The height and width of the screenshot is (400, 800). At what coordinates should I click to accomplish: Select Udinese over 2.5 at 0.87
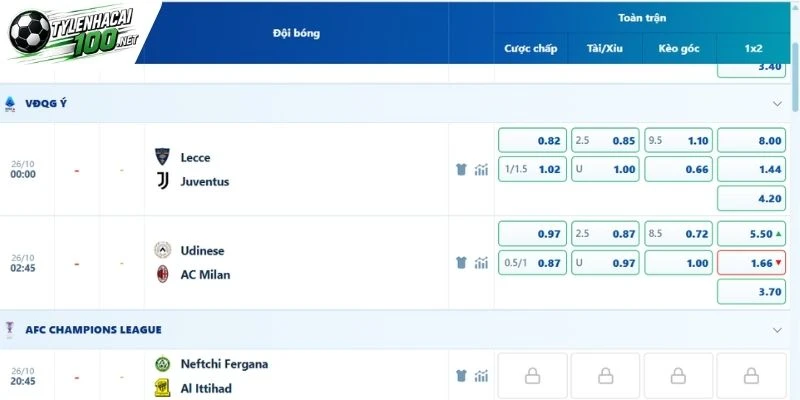[605, 234]
